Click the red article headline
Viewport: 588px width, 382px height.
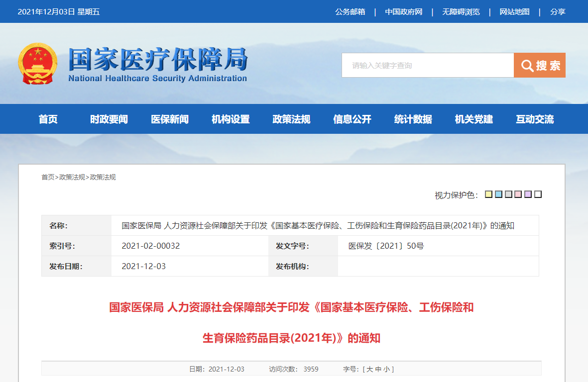(291, 322)
